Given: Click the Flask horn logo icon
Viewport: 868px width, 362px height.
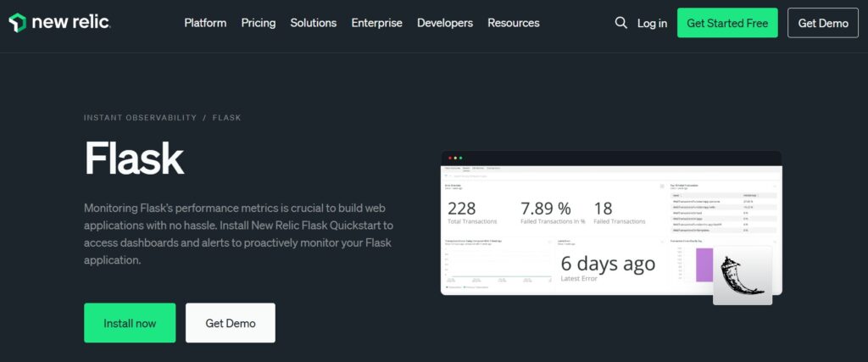Looking at the screenshot, I should pos(743,276).
